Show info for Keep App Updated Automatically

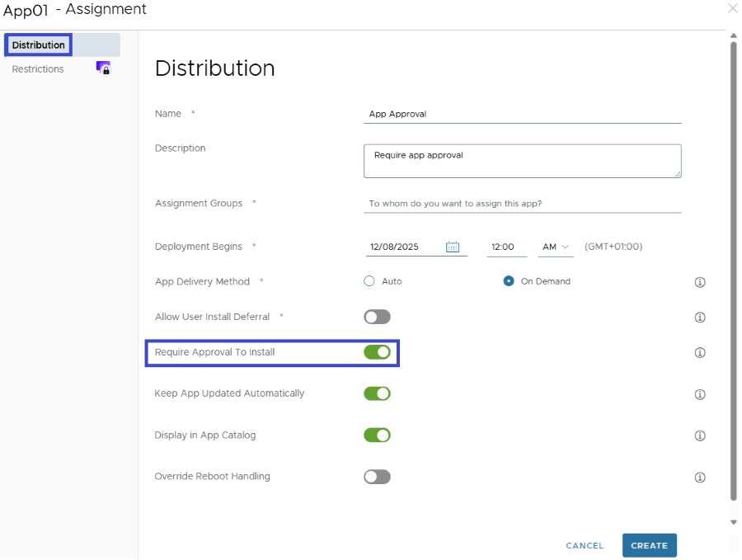[700, 394]
